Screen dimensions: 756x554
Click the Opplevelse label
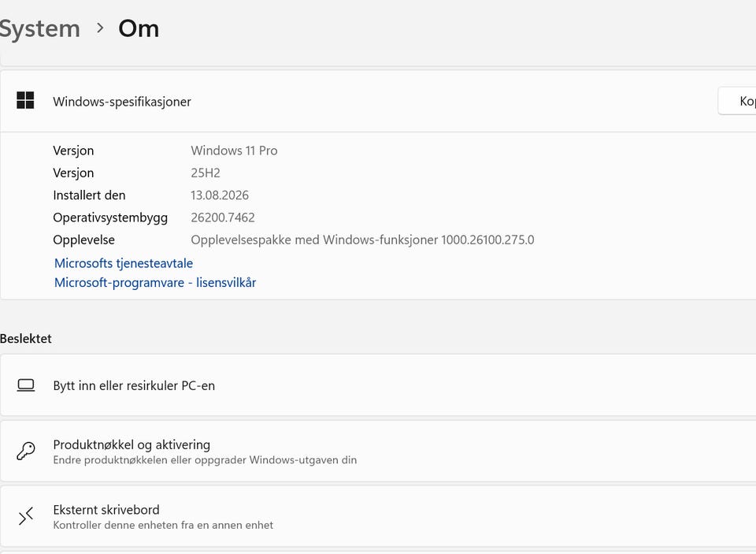[x=84, y=240]
